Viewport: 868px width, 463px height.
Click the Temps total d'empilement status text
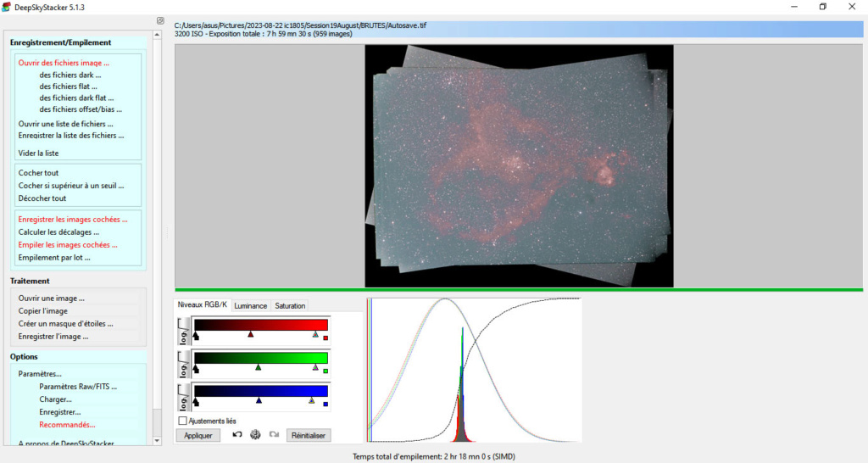point(434,457)
